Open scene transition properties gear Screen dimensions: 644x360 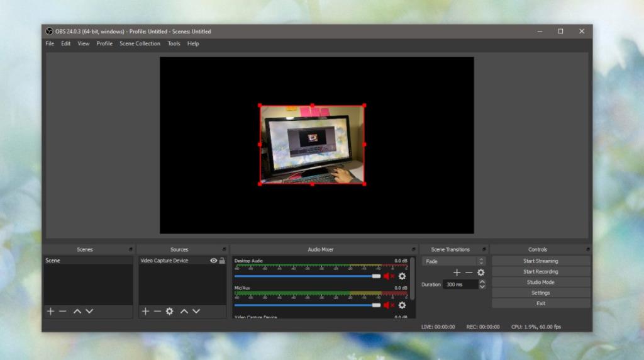pos(481,273)
